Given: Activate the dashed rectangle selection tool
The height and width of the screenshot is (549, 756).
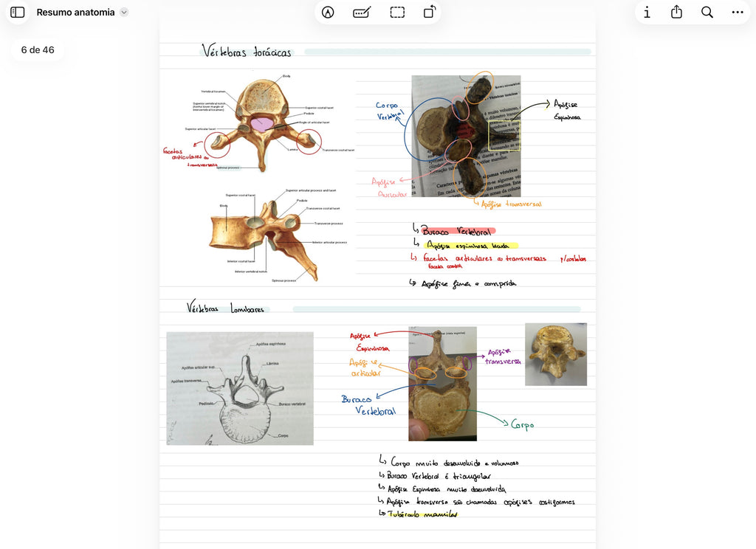Looking at the screenshot, I should tap(397, 12).
